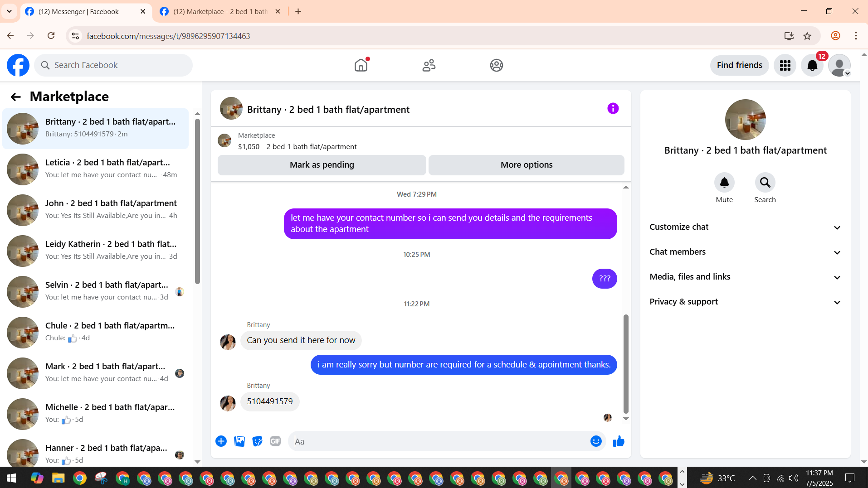Open File Explorer from taskbar
Screen dimensions: 868x488
(58, 478)
